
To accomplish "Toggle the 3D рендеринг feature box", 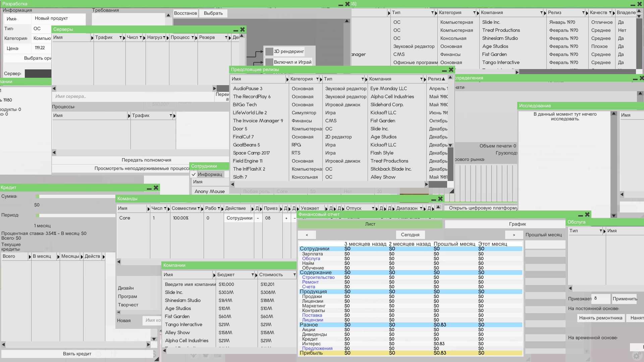I will coord(269,52).
